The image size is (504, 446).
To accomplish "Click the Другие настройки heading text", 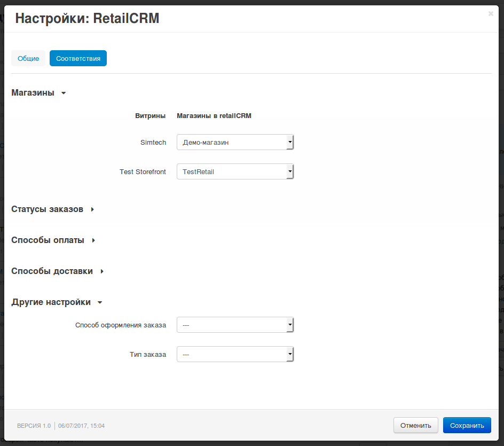I will pos(51,302).
